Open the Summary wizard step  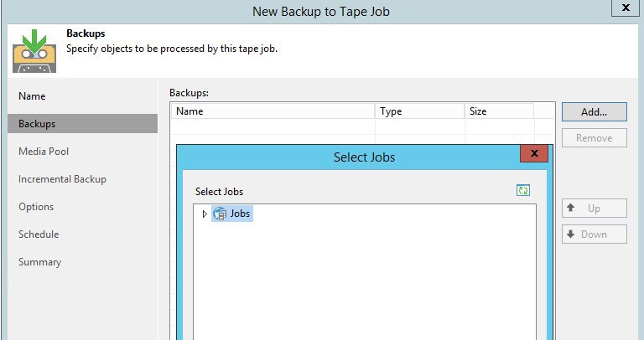click(x=39, y=262)
